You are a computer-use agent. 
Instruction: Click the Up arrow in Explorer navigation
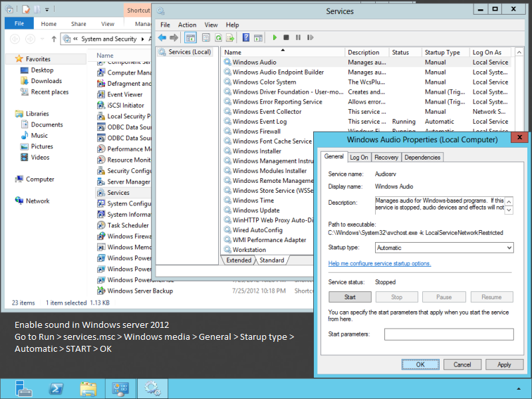[54, 39]
